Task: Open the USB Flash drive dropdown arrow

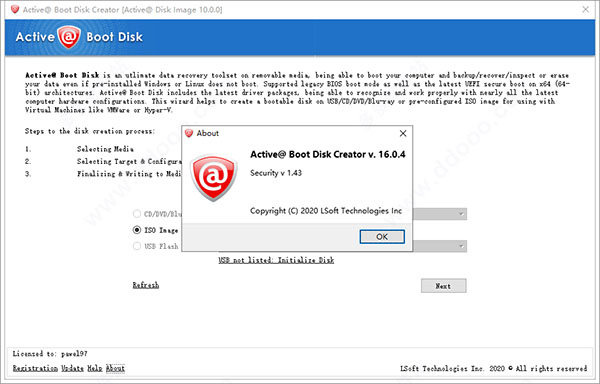Action: pos(461,246)
